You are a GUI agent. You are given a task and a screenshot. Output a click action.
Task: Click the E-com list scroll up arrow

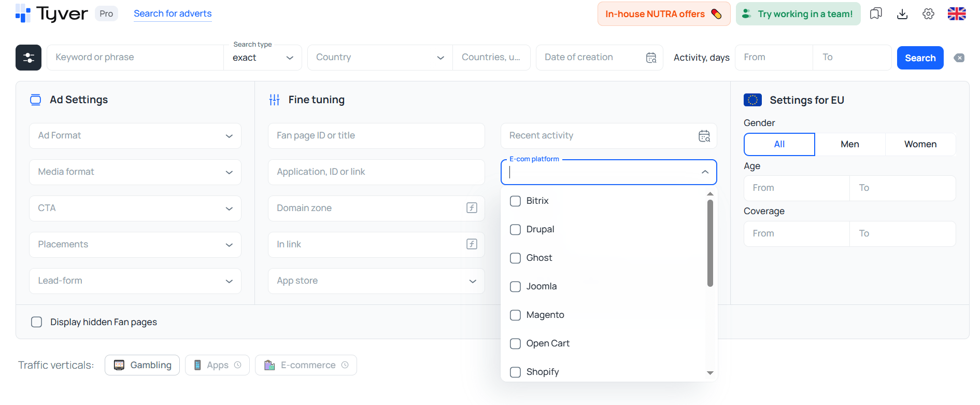(x=710, y=194)
